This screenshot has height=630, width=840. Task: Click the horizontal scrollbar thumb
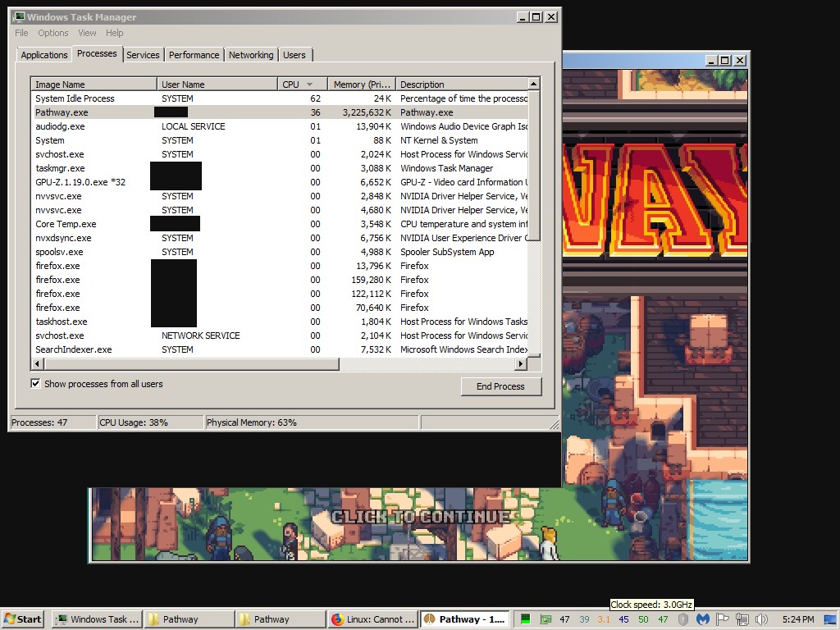click(191, 363)
